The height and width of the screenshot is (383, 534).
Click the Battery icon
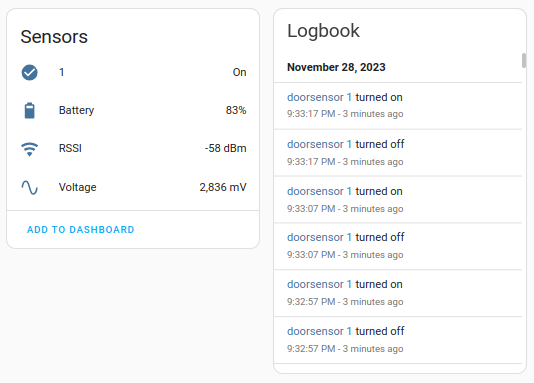30,111
